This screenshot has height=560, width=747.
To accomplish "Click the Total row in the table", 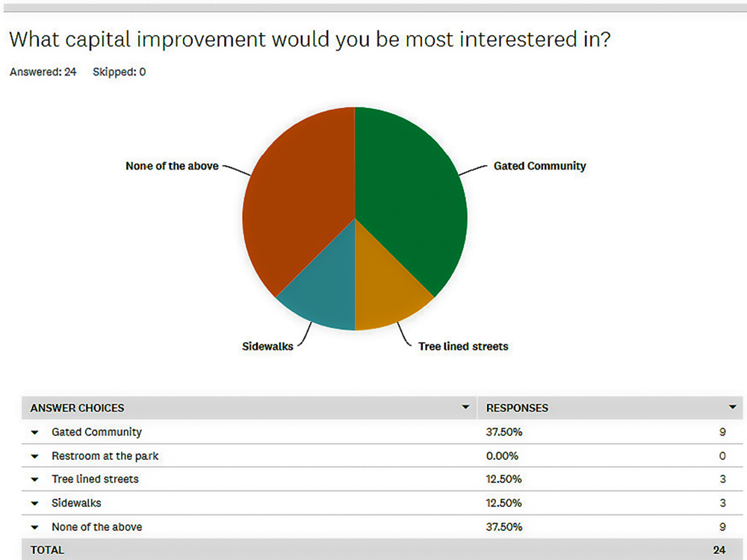I will pyautogui.click(x=382, y=550).
